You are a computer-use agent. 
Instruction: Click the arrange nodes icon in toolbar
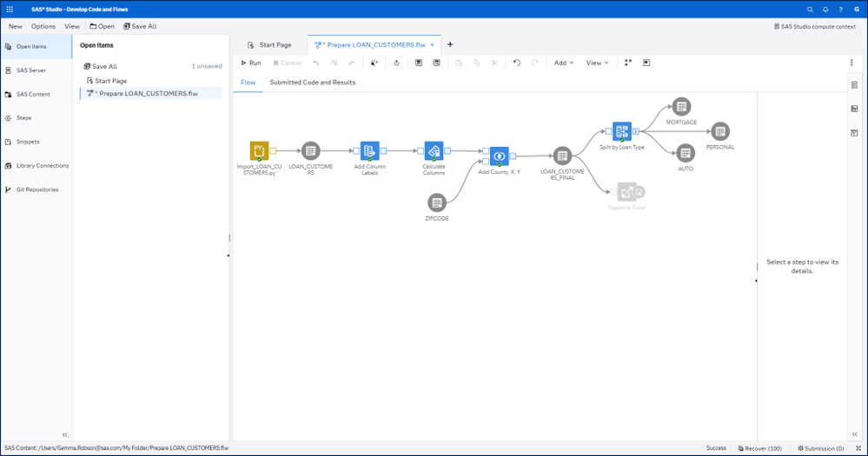[627, 63]
